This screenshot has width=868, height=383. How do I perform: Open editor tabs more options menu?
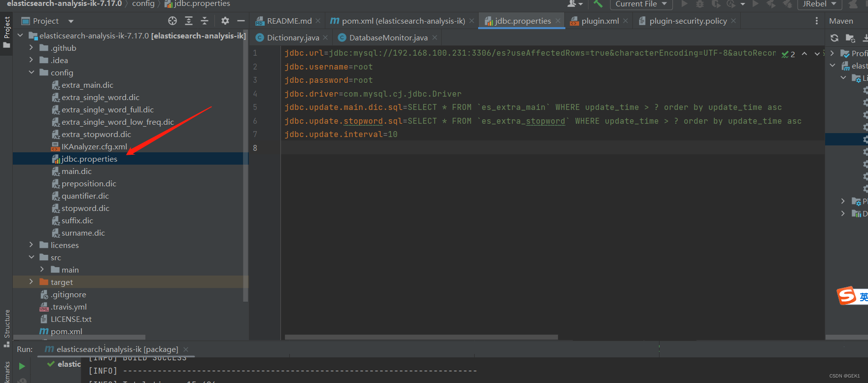(x=817, y=21)
